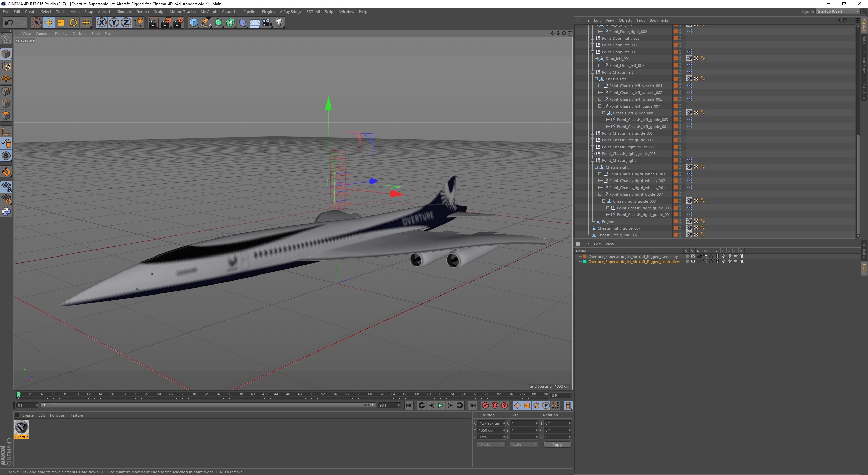Open the Subdivision Surface generator icon
The image size is (868, 475).
click(218, 23)
